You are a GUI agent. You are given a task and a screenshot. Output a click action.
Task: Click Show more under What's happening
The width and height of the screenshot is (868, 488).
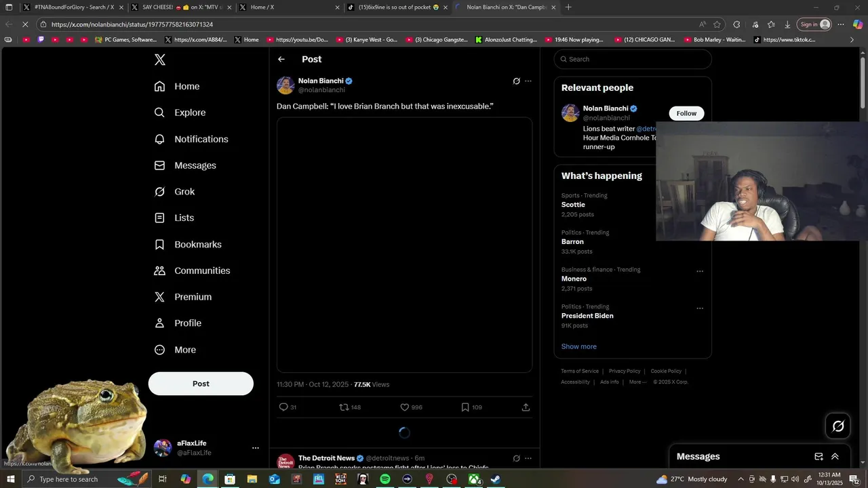click(578, 346)
